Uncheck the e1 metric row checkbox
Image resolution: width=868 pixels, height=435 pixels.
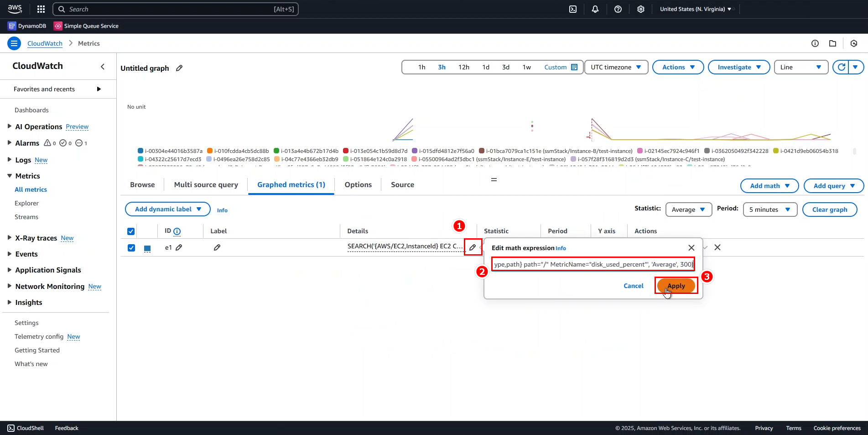(131, 248)
